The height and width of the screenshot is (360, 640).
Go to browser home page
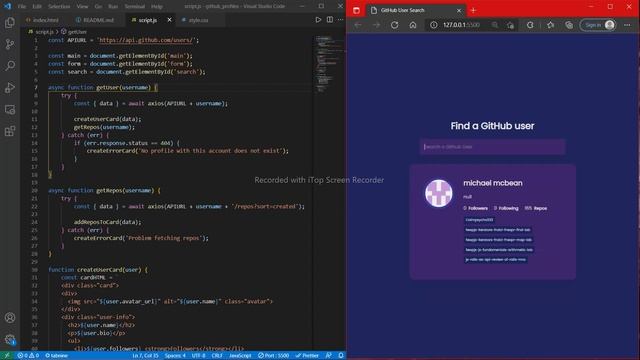(413, 25)
